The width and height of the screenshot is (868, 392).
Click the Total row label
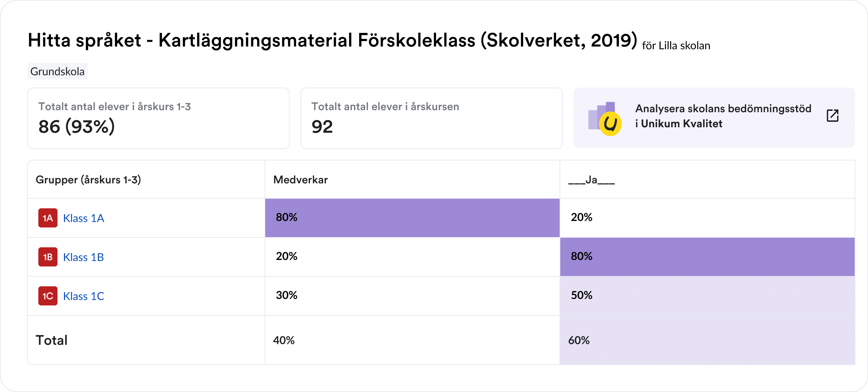point(51,340)
